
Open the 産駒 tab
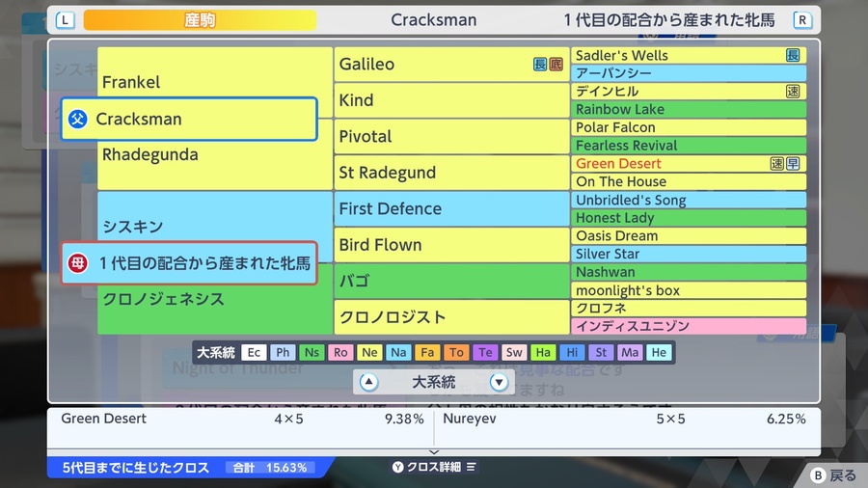click(x=200, y=20)
